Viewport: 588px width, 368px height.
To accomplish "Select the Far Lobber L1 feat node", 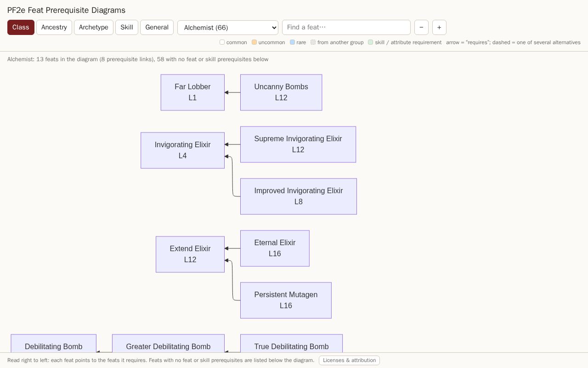I will click(x=192, y=92).
